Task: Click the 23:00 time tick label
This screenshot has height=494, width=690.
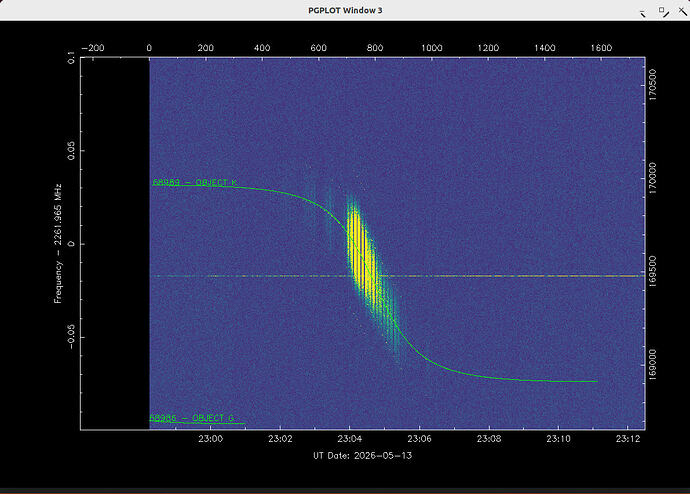Action: pyautogui.click(x=210, y=439)
